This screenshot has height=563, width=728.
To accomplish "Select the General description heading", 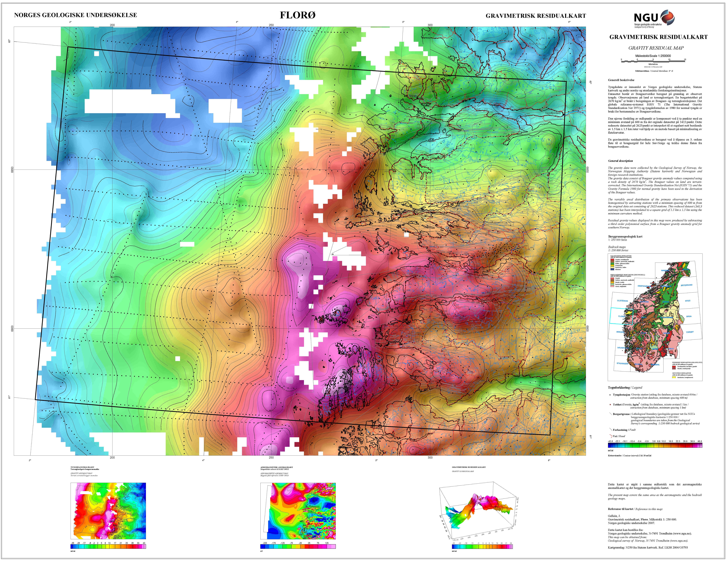I will pyautogui.click(x=620, y=161).
